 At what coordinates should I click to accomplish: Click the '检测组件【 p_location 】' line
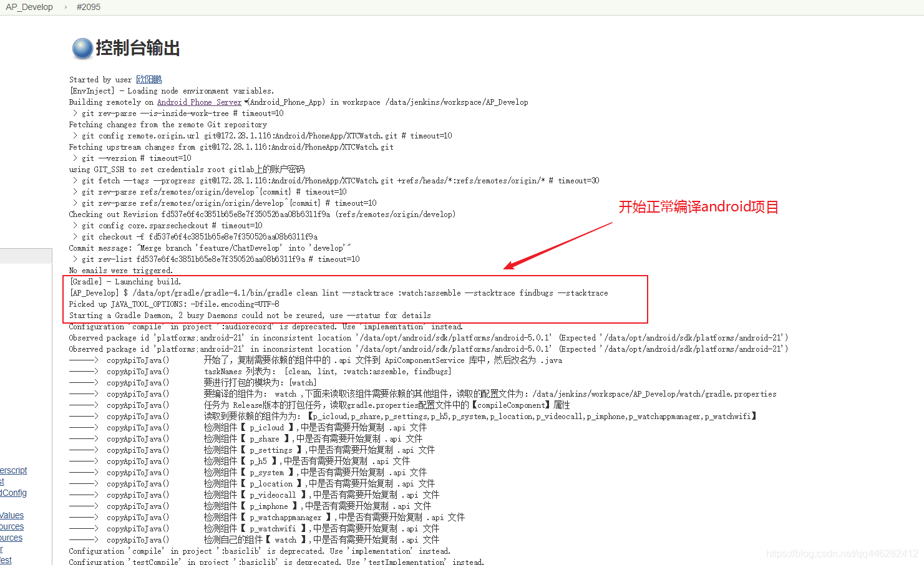pyautogui.click(x=252, y=484)
